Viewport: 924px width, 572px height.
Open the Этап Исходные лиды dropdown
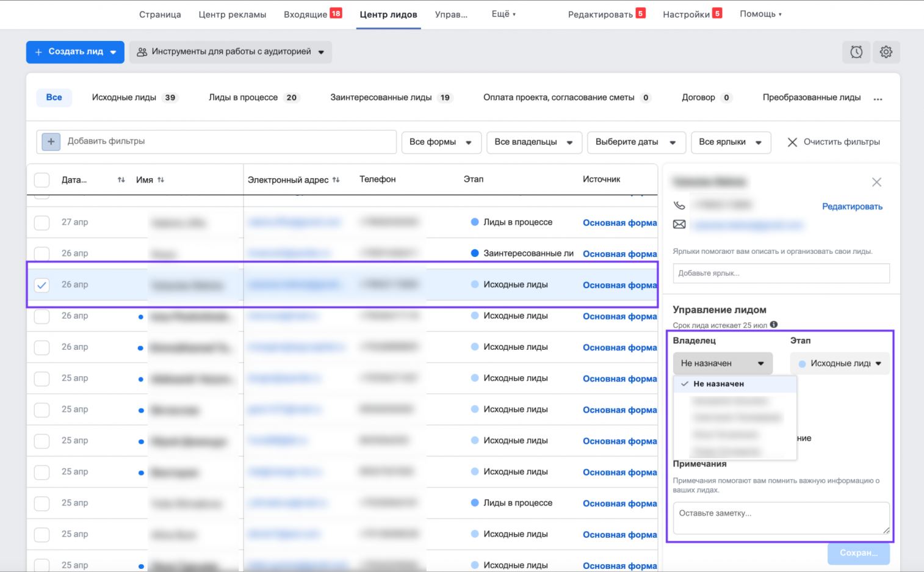pyautogui.click(x=840, y=363)
